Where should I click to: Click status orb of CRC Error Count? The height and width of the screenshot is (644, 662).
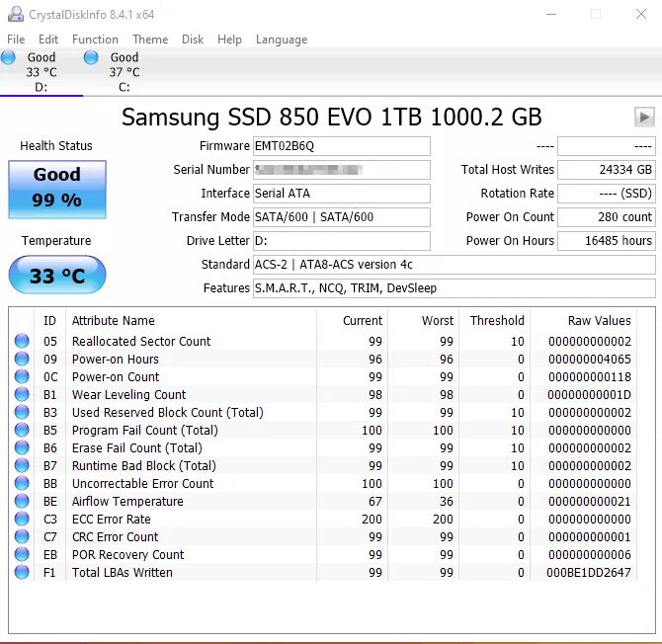coord(22,536)
